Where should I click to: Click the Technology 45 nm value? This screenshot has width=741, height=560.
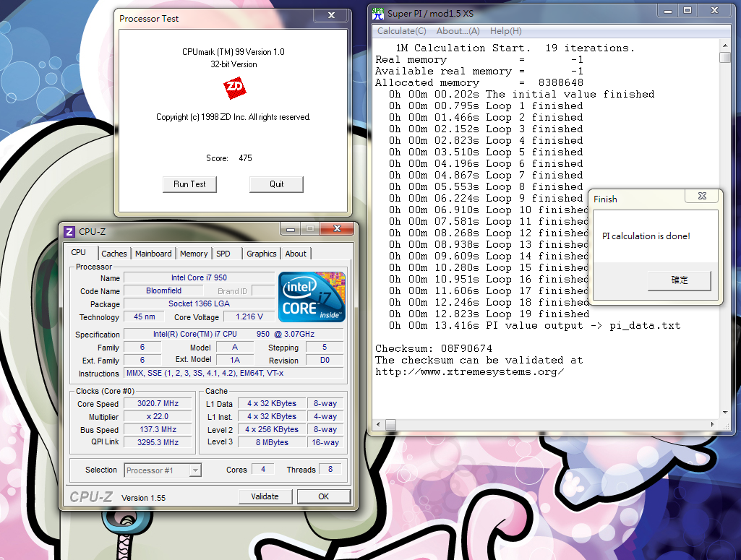[144, 316]
